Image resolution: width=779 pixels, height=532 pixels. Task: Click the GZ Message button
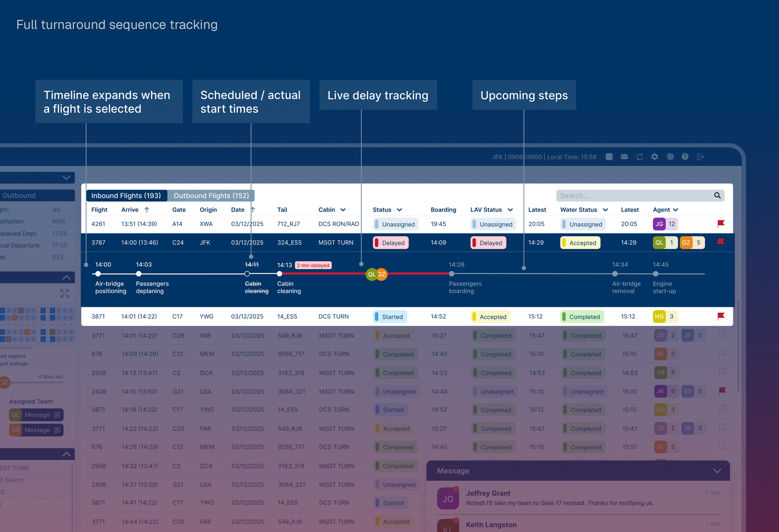click(x=36, y=430)
